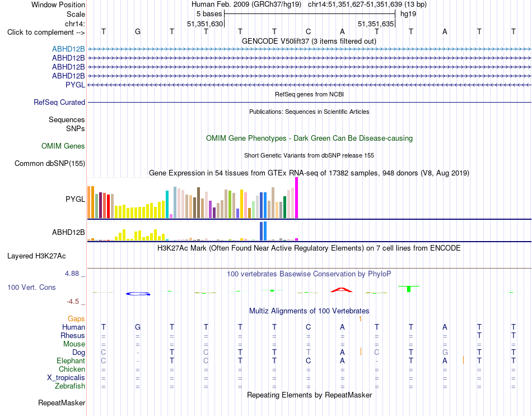Click the H3K27Ac Mark track title
This screenshot has height=416, width=532.
click(309, 248)
